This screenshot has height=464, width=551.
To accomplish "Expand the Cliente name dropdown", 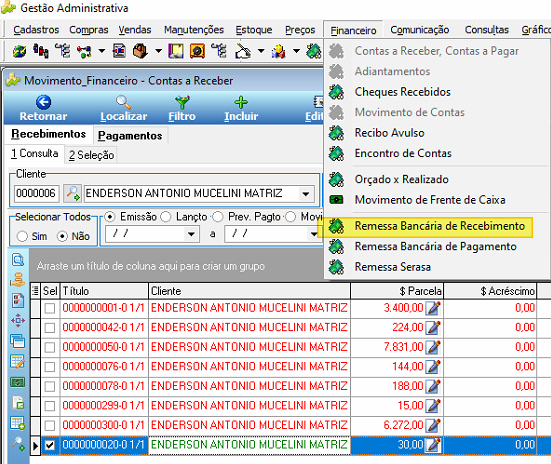I will (306, 194).
